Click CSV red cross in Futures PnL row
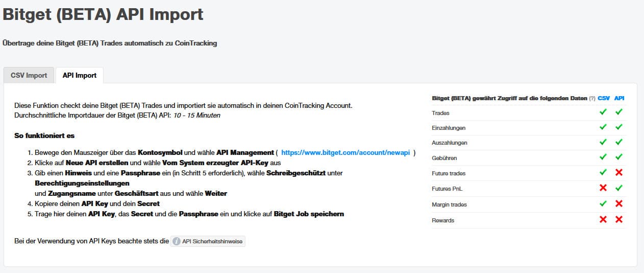The height and width of the screenshot is (273, 644). click(603, 188)
